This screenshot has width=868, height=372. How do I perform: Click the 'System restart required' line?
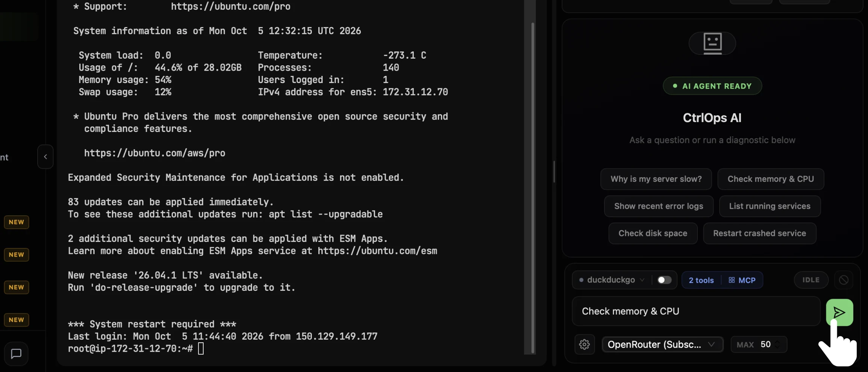(x=152, y=324)
